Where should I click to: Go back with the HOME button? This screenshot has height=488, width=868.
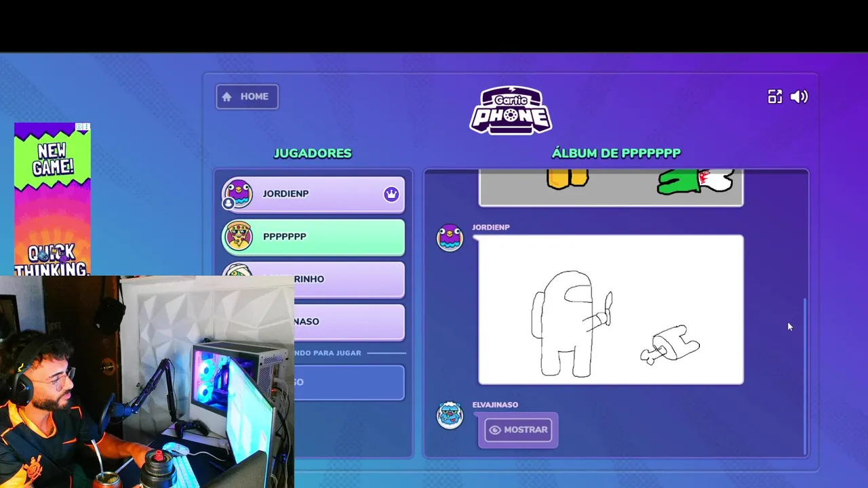tap(247, 96)
